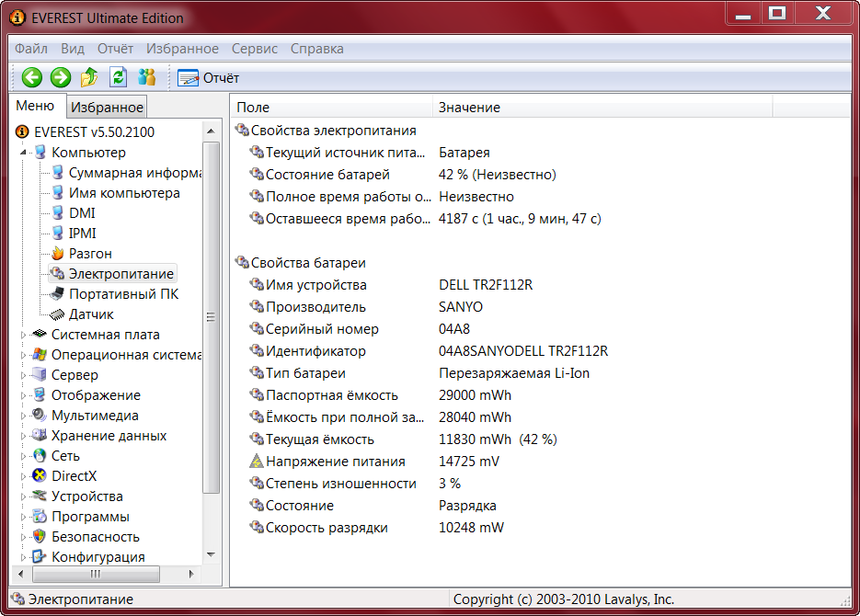Image resolution: width=860 pixels, height=616 pixels.
Task: Collapse the Компьютер tree node
Action: (24, 153)
